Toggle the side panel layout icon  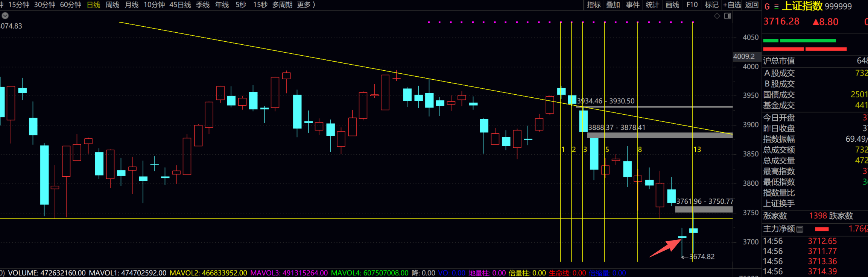click(728, 16)
